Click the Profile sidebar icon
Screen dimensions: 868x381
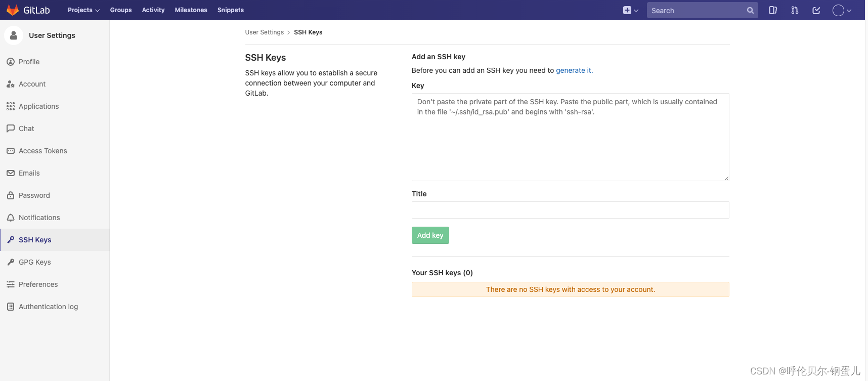11,62
